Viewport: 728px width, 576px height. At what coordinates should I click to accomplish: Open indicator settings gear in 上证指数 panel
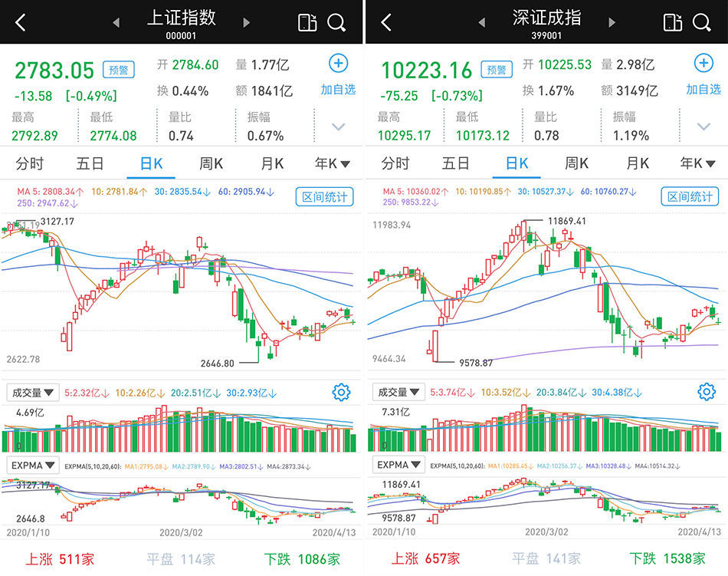pos(341,393)
